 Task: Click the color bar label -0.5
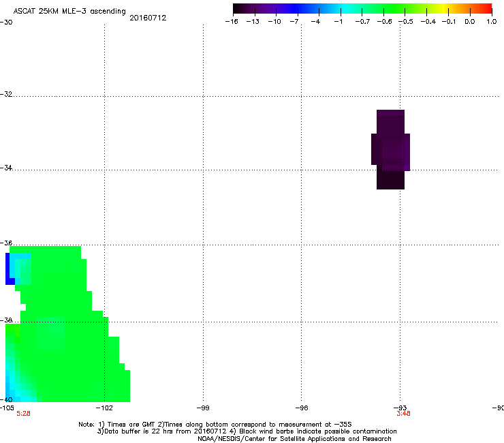[406, 22]
